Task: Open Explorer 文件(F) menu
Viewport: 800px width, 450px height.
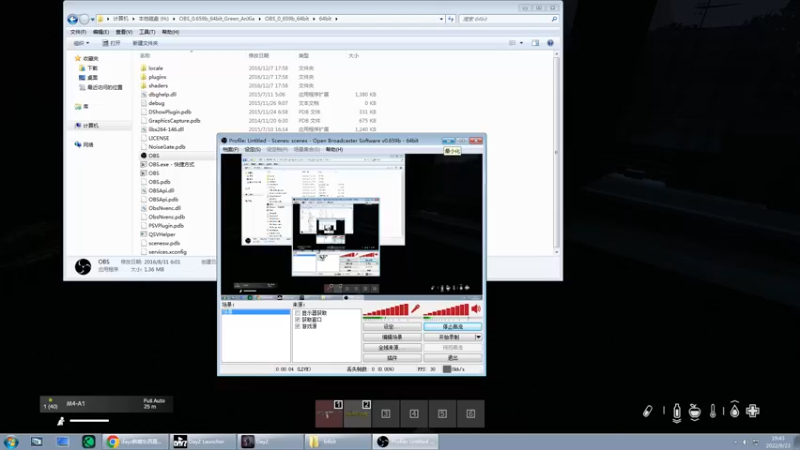Action: [x=78, y=32]
